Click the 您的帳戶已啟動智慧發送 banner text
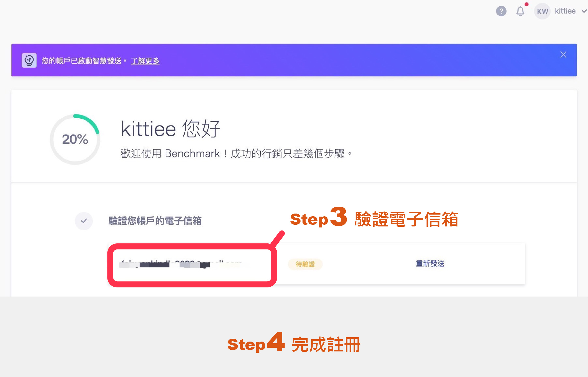 pos(81,61)
